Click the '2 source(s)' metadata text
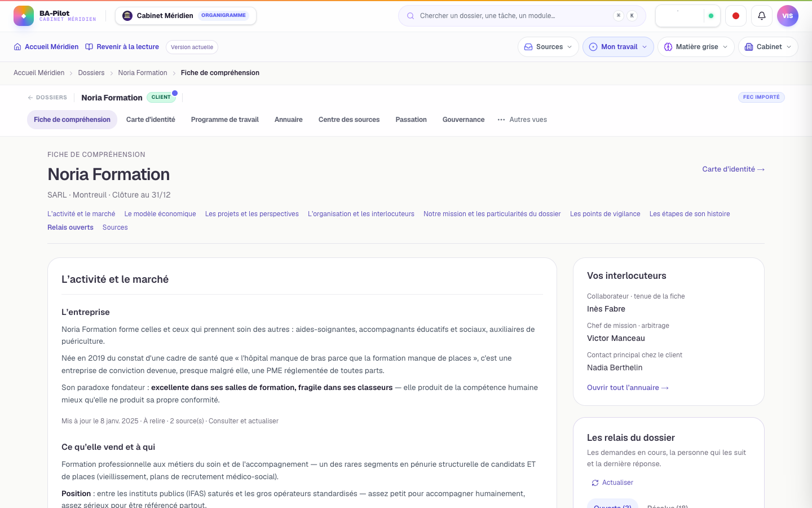The width and height of the screenshot is (812, 508). coord(187,421)
